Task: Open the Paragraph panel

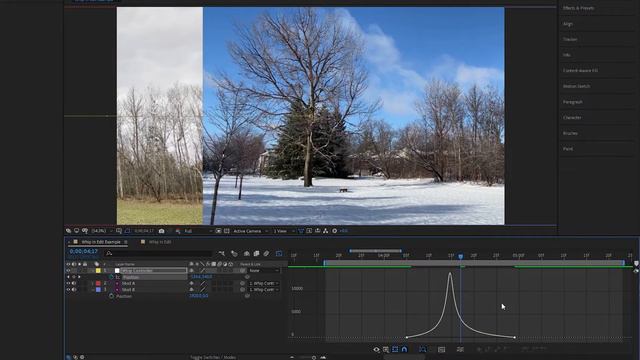Action: [572, 102]
